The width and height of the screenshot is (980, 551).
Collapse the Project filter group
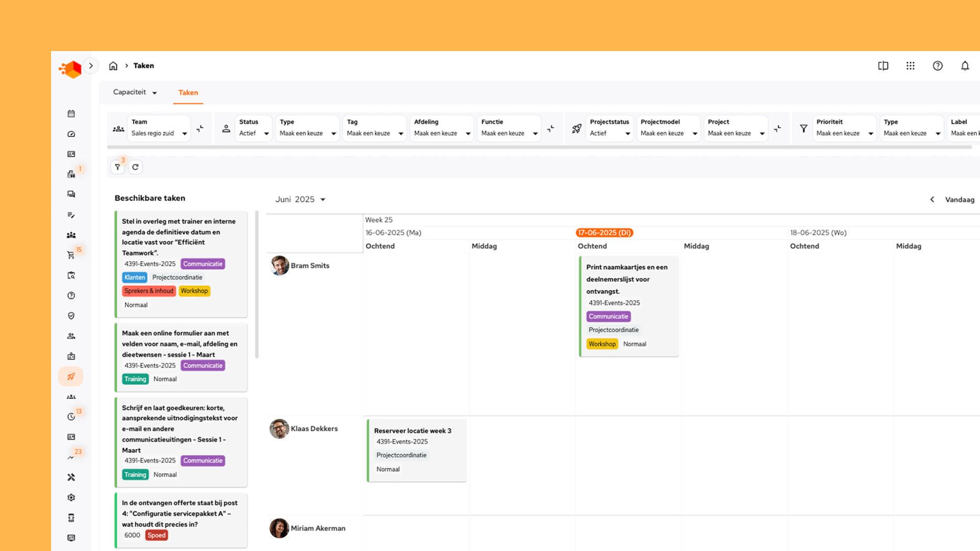point(777,129)
